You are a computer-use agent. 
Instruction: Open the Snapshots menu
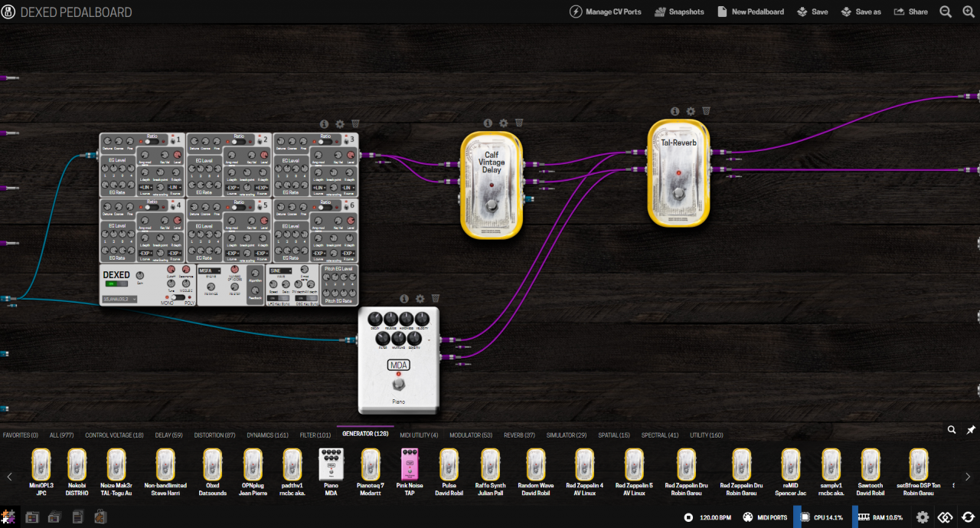(678, 11)
